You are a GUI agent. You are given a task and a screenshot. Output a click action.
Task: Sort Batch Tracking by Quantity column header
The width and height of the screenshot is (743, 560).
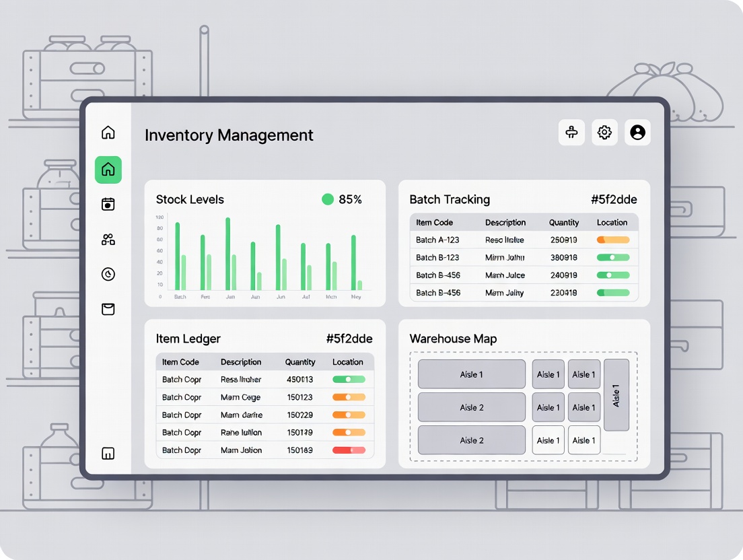tap(563, 223)
